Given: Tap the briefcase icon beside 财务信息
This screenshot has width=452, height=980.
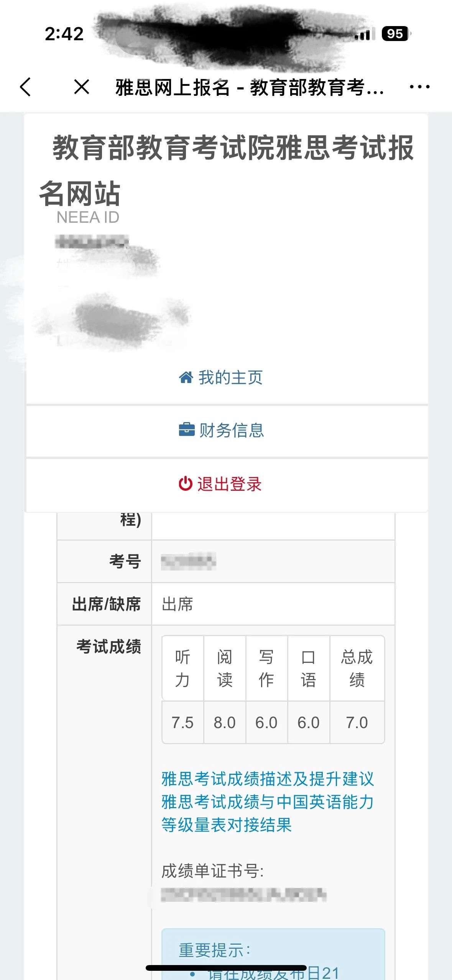Looking at the screenshot, I should [x=187, y=429].
